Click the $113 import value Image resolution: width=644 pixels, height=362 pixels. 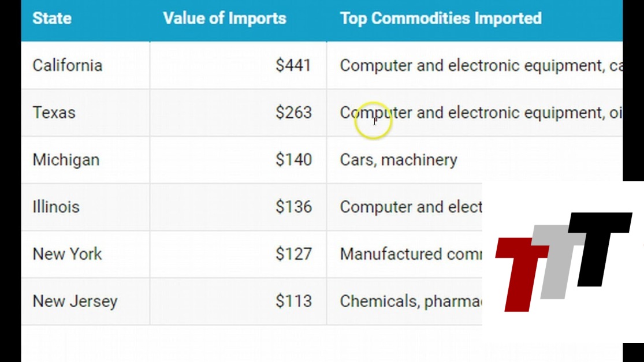pos(293,301)
